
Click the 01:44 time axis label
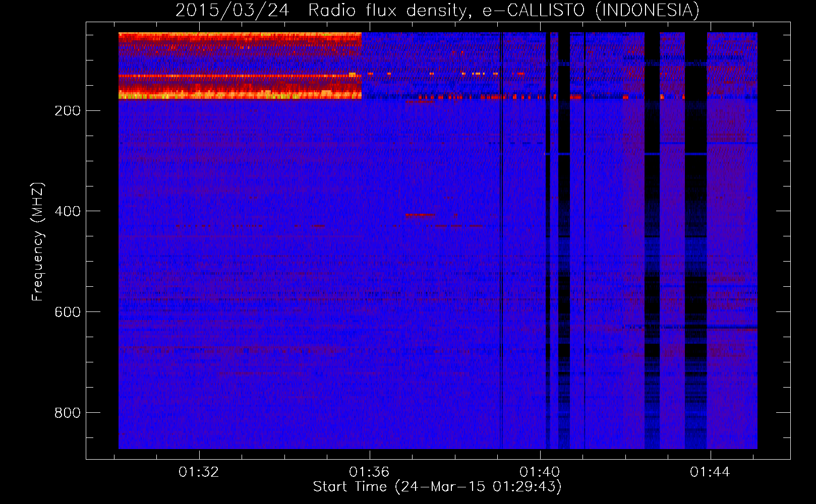[x=710, y=472]
